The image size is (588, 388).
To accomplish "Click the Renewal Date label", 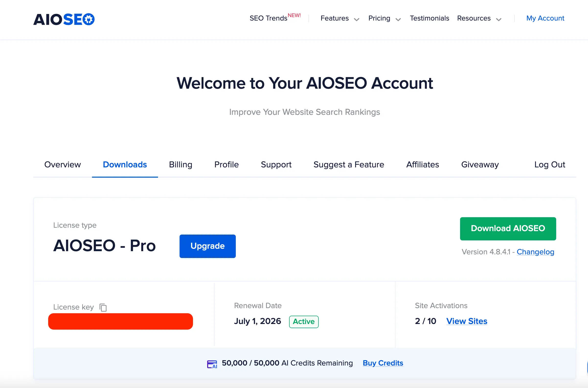I will pyautogui.click(x=258, y=306).
